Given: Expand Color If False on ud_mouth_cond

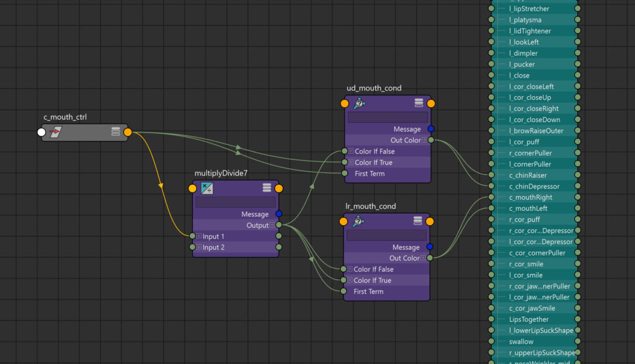Looking at the screenshot, I should click(351, 151).
